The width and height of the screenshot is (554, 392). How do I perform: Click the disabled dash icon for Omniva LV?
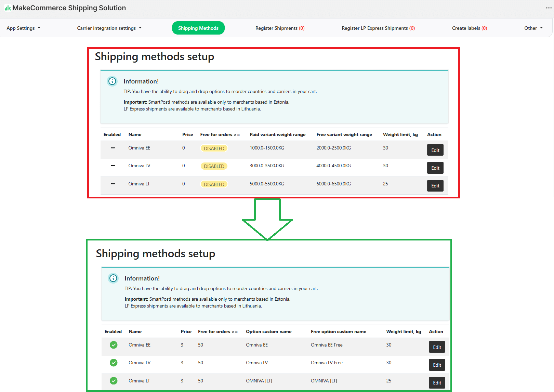[113, 166]
